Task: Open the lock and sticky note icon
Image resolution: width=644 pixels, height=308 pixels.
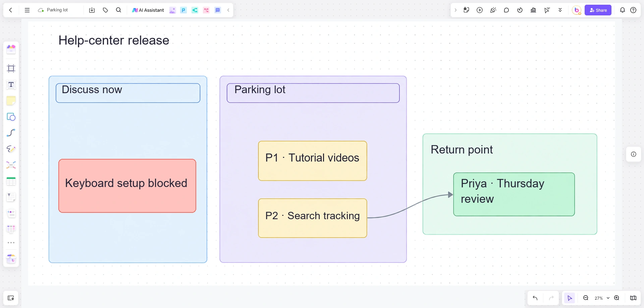Action: 466,10
